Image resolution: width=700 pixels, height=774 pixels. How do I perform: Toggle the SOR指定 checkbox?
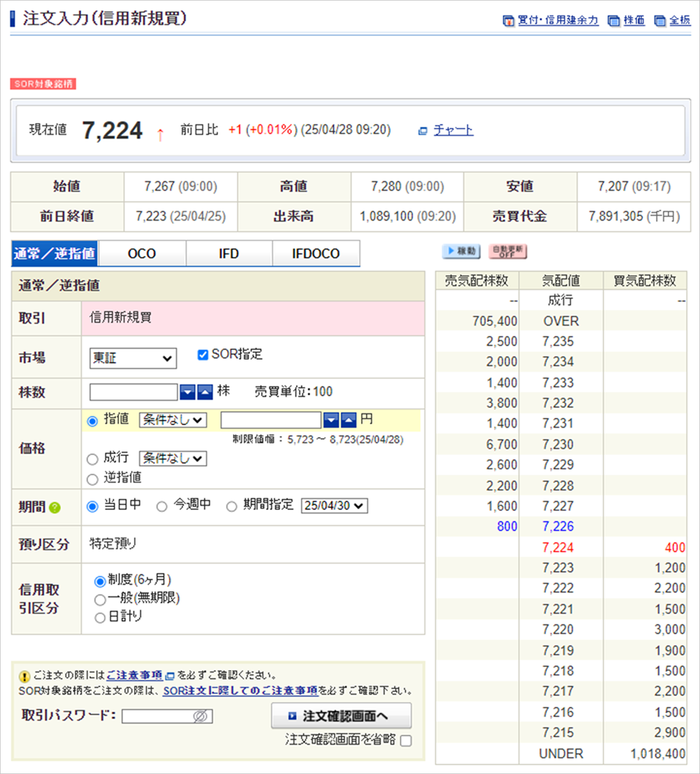click(203, 355)
